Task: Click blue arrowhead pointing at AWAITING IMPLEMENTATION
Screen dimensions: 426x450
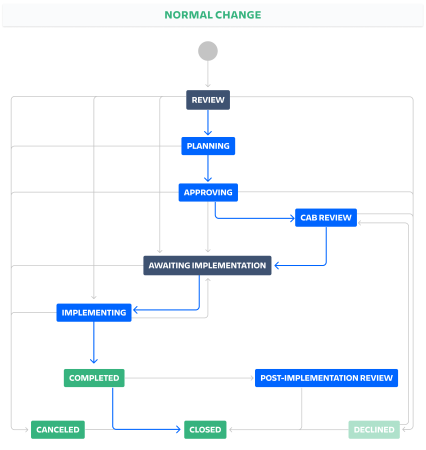Action: pos(278,265)
